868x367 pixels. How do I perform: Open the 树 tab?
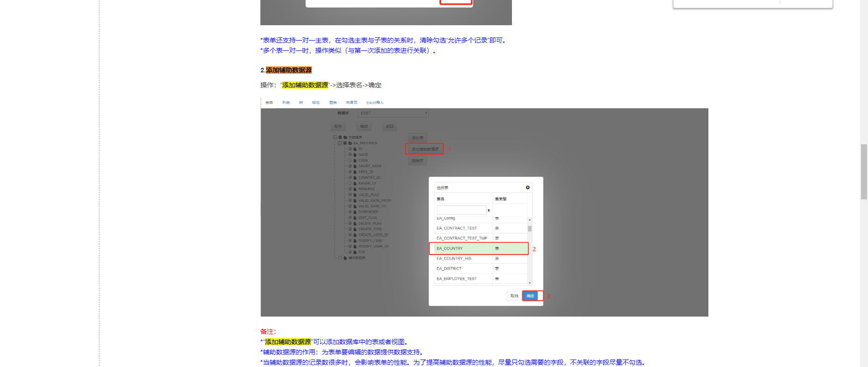[301, 103]
